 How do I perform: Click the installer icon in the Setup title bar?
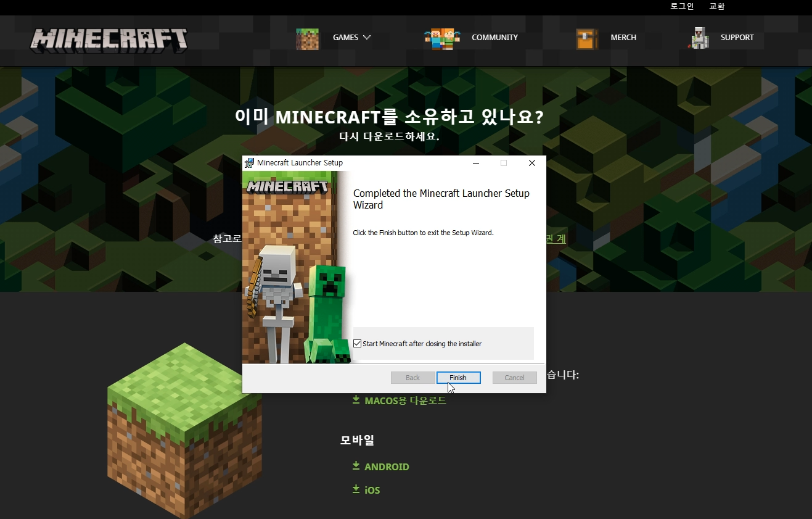coord(250,163)
